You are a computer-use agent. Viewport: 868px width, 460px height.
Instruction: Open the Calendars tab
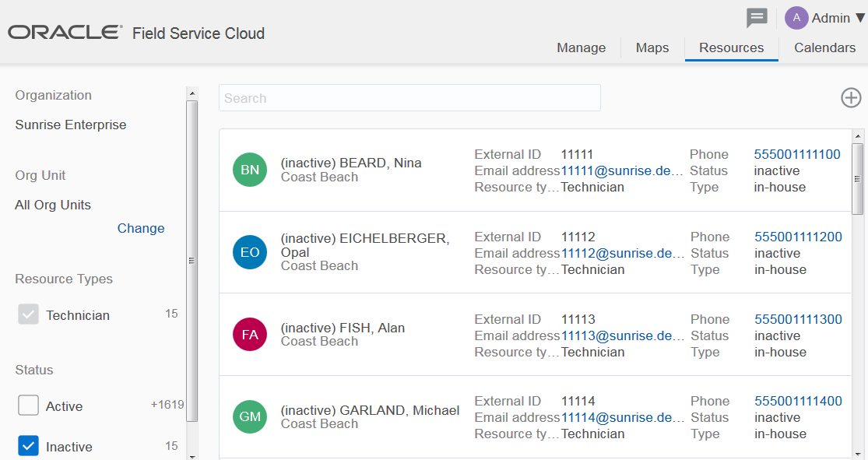click(824, 47)
